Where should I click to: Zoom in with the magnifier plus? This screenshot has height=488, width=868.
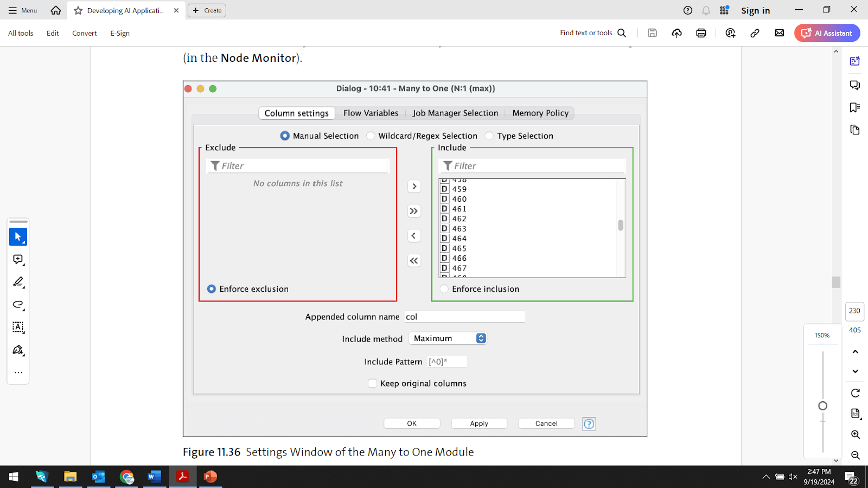(856, 434)
